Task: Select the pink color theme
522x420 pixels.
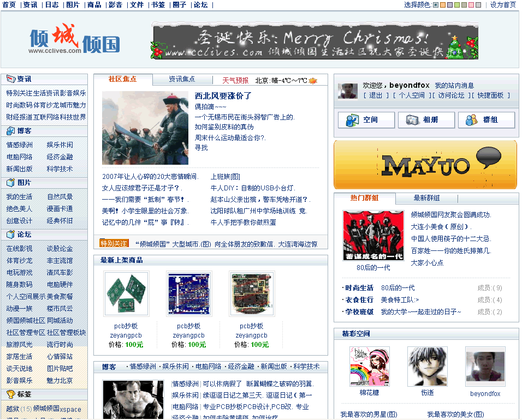Action: click(x=471, y=5)
